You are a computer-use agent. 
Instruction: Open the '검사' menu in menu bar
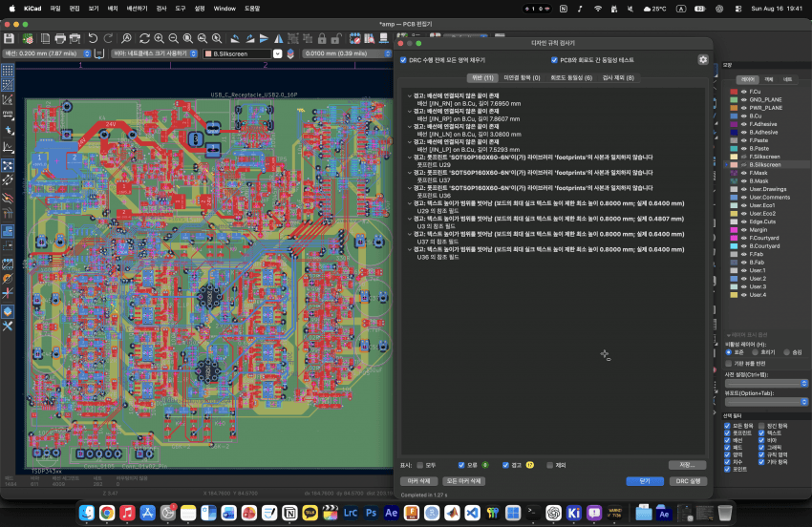(x=161, y=9)
